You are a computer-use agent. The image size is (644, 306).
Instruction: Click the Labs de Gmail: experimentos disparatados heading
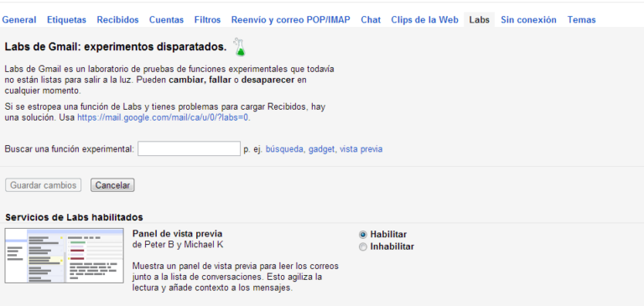click(116, 47)
